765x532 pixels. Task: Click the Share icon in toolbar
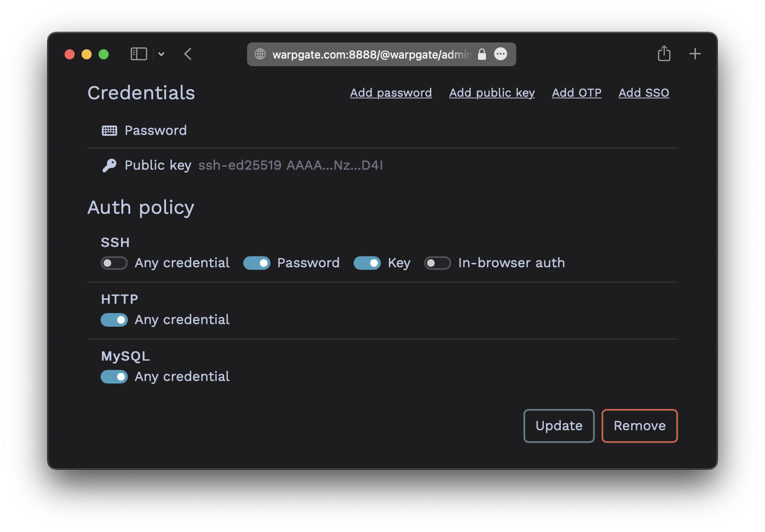[x=664, y=53]
